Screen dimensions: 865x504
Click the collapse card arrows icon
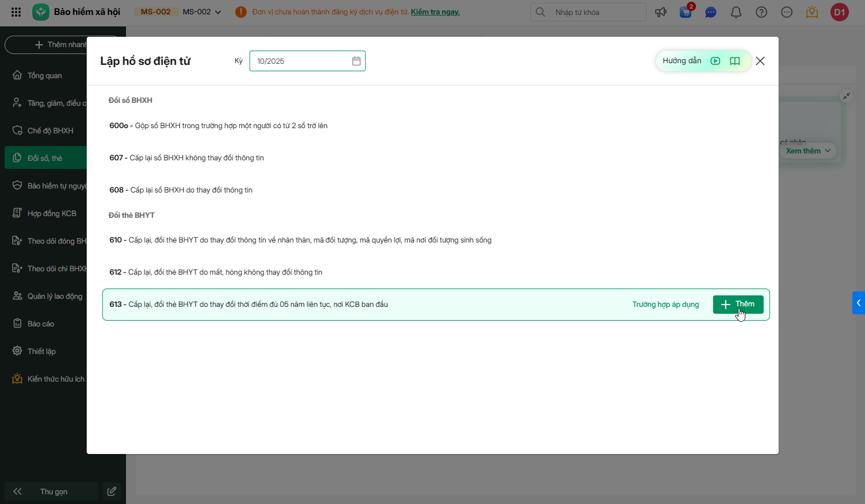847,96
